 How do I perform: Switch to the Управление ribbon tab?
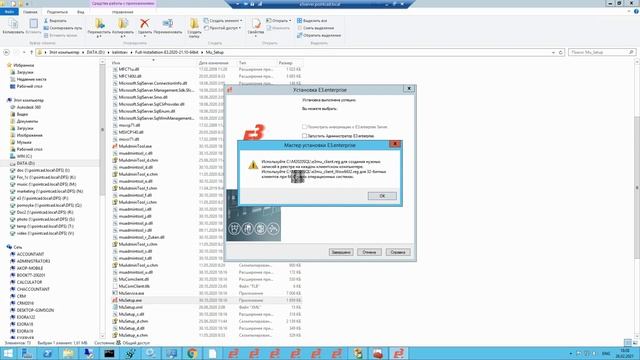pyautogui.click(x=122, y=12)
